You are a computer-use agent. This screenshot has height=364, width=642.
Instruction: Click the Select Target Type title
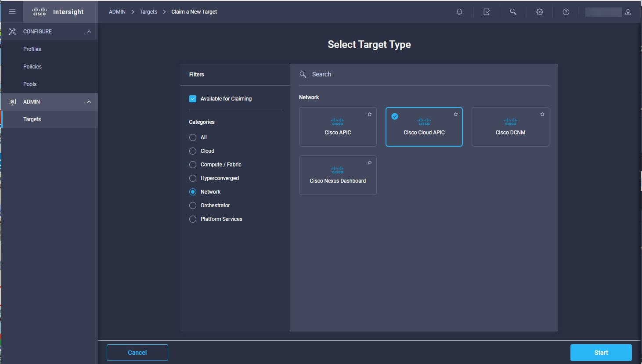click(x=369, y=44)
